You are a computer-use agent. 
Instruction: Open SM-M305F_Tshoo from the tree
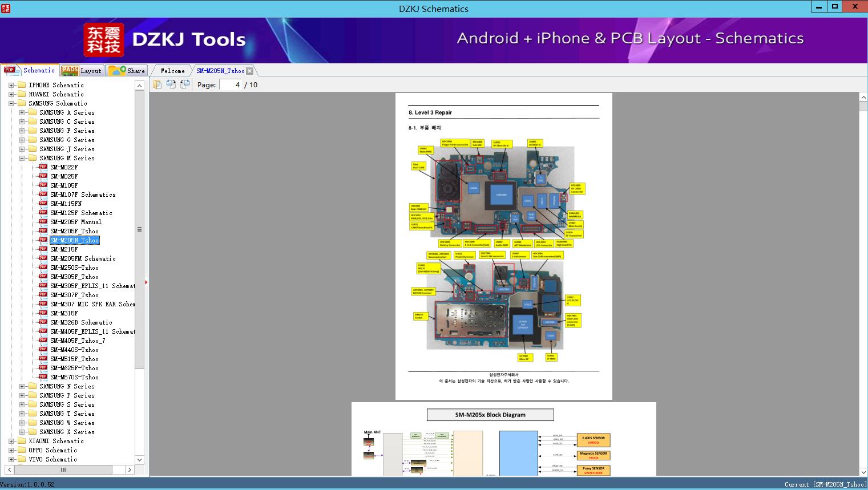tap(74, 277)
